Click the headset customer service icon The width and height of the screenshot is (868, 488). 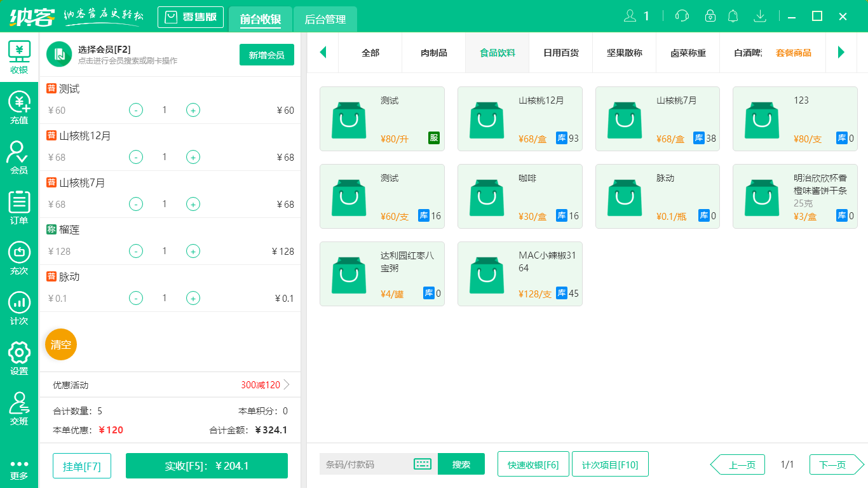(681, 17)
